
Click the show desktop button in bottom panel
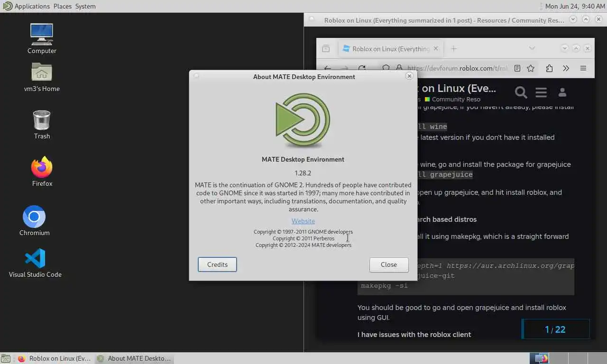[5, 359]
